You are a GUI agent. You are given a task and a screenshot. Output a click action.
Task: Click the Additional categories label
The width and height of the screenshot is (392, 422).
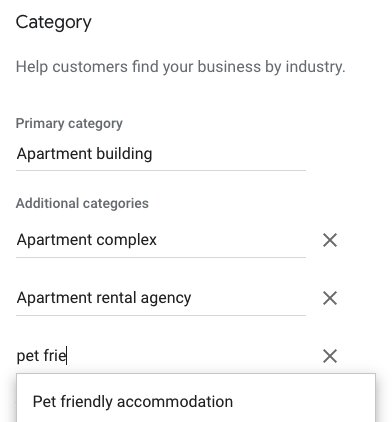coord(82,203)
